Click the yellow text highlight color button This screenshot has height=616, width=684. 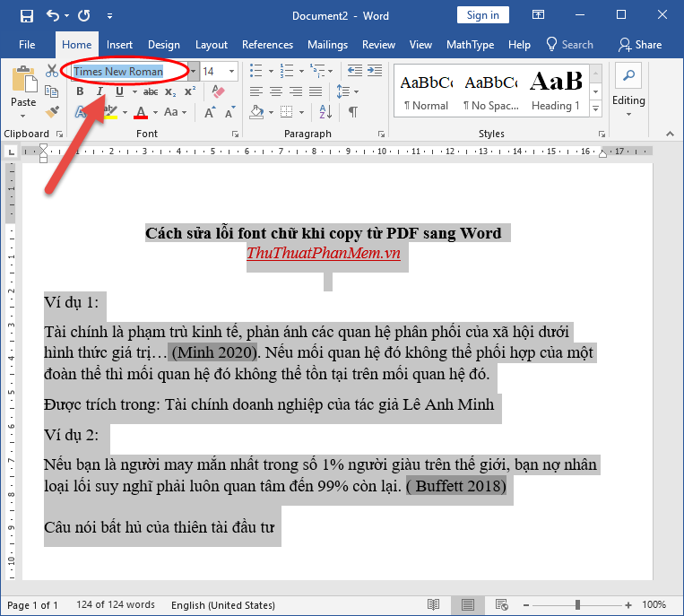[111, 112]
